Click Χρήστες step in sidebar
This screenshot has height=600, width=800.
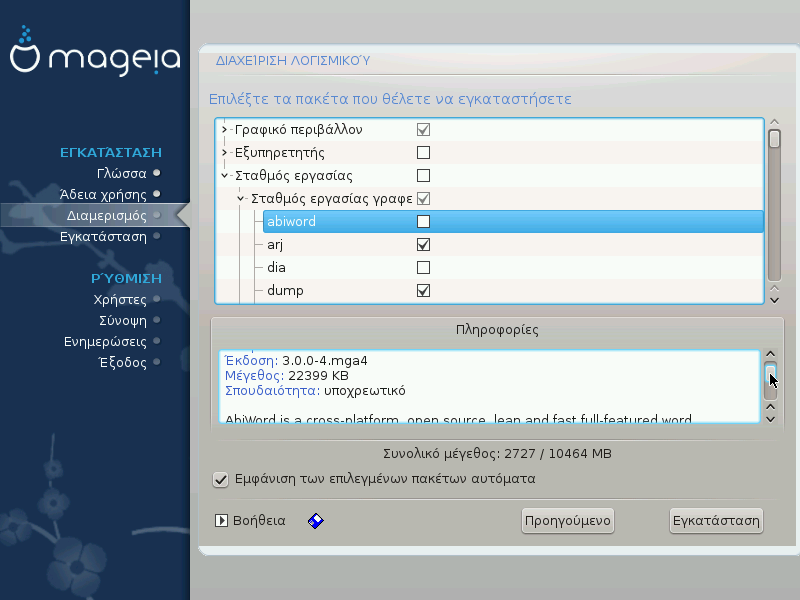pos(120,299)
